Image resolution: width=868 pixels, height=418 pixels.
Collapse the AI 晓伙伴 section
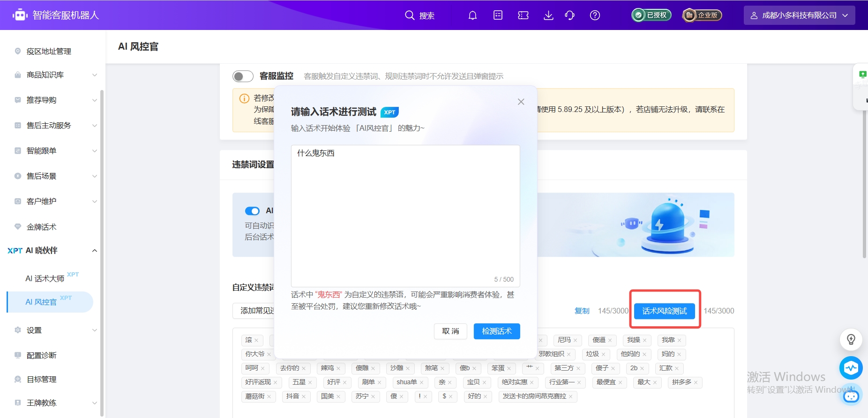point(94,251)
